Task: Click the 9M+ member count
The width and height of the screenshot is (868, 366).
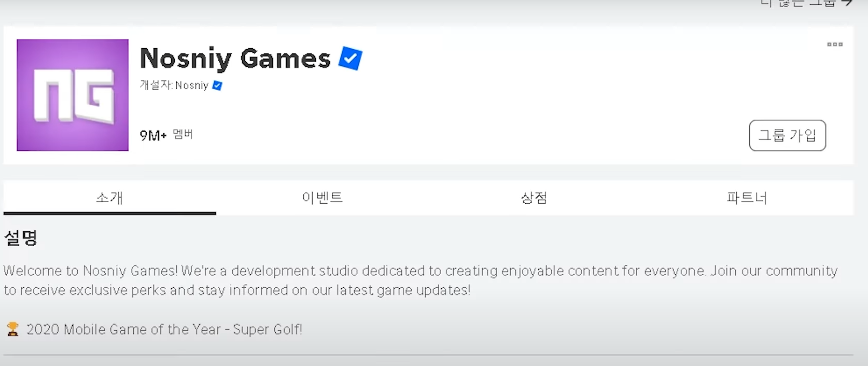Action: [153, 135]
